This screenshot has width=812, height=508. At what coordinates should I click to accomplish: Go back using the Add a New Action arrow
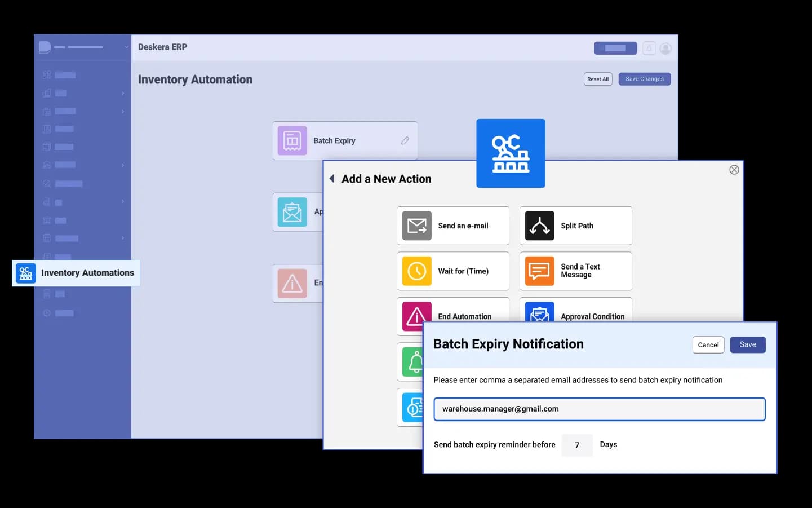(x=332, y=179)
